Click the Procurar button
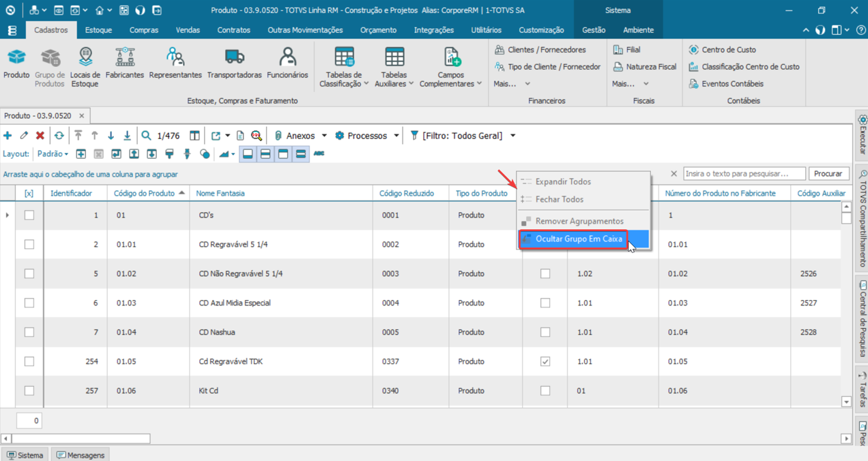The width and height of the screenshot is (868, 461). click(828, 174)
